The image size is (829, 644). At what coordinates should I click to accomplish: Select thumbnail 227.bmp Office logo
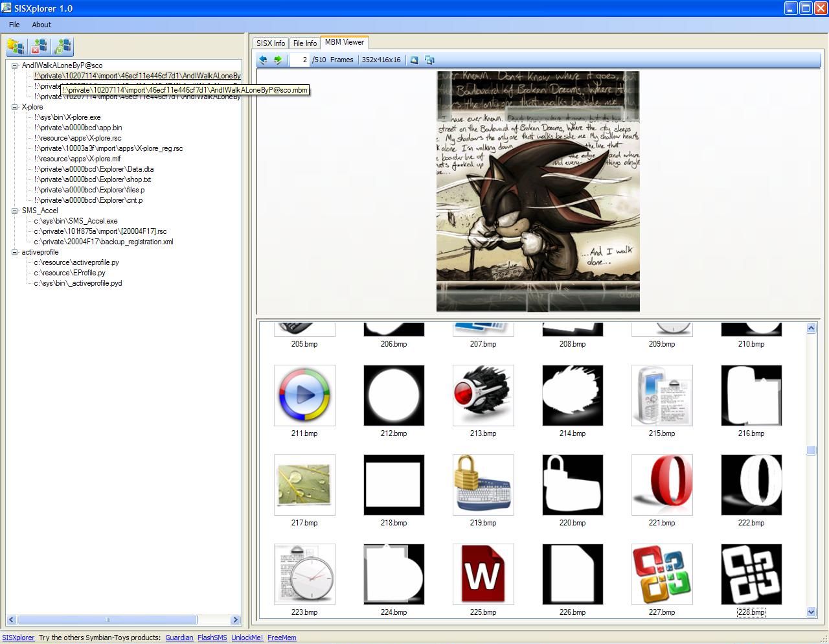pos(662,574)
